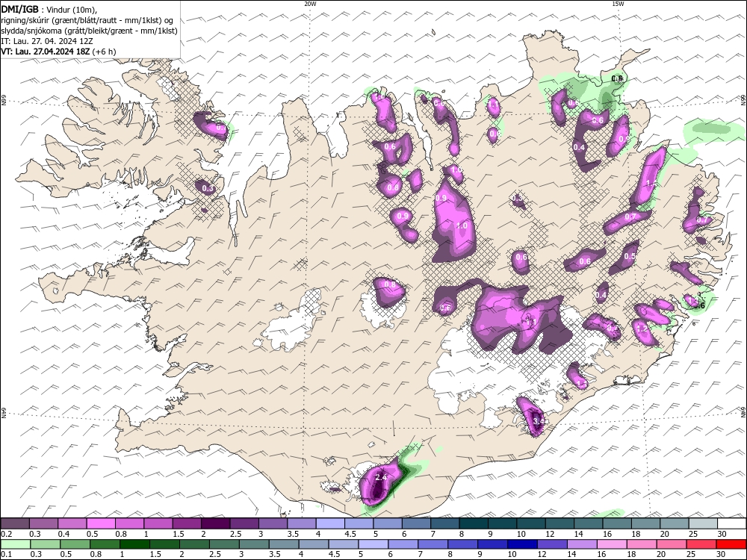The image size is (747, 560).
Task: Click the black 0.8 value in the northeast
Action: tap(617, 78)
